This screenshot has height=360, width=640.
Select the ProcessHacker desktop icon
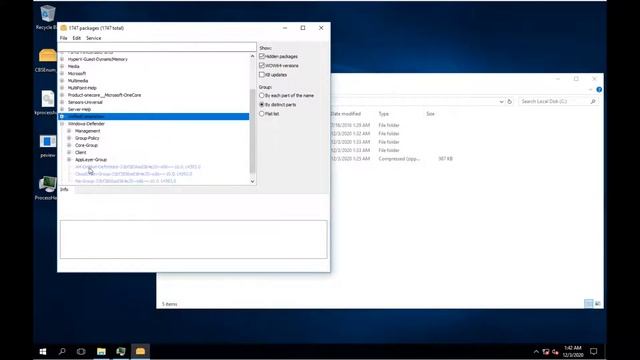click(48, 184)
